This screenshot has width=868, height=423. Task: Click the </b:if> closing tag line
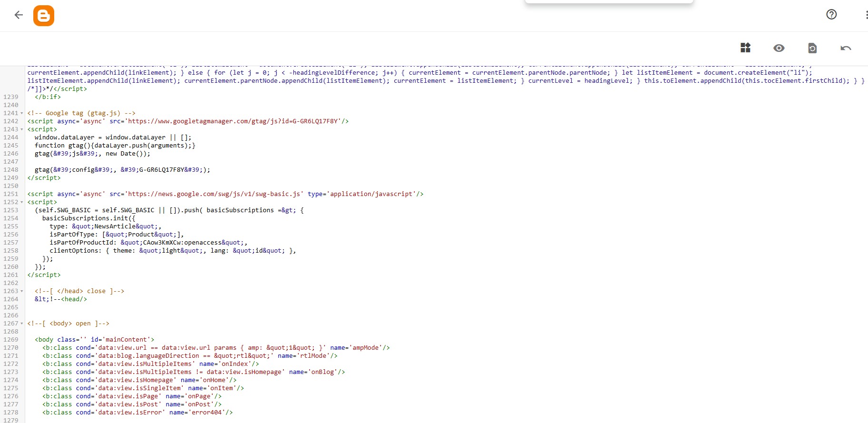tap(48, 97)
